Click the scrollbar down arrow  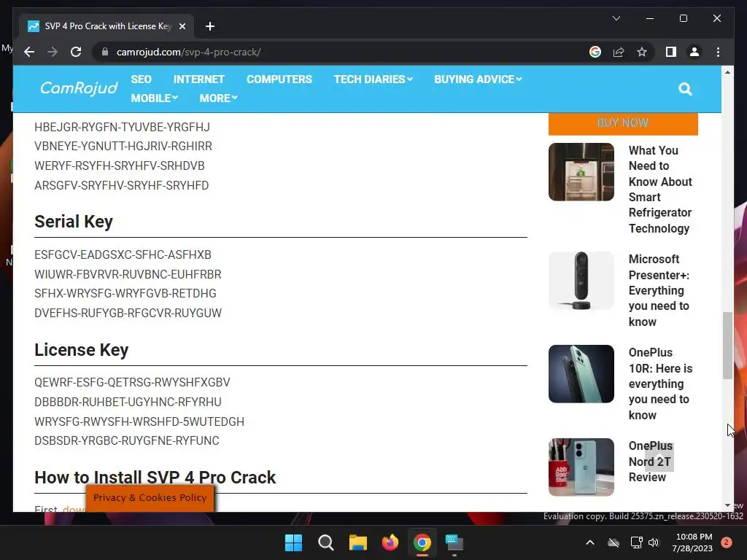point(727,505)
